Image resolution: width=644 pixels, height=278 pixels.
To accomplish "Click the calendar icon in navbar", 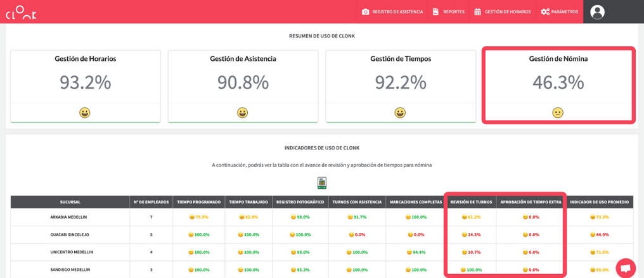I will [x=477, y=12].
